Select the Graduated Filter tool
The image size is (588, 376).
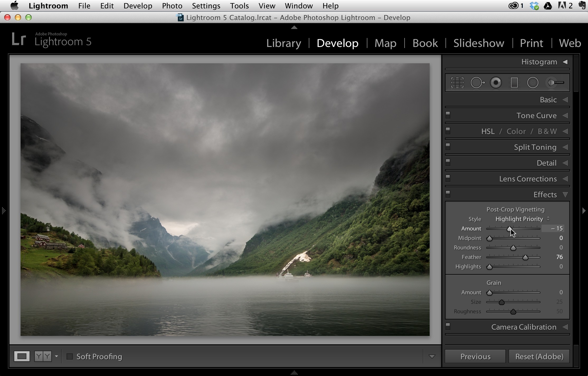pos(514,83)
